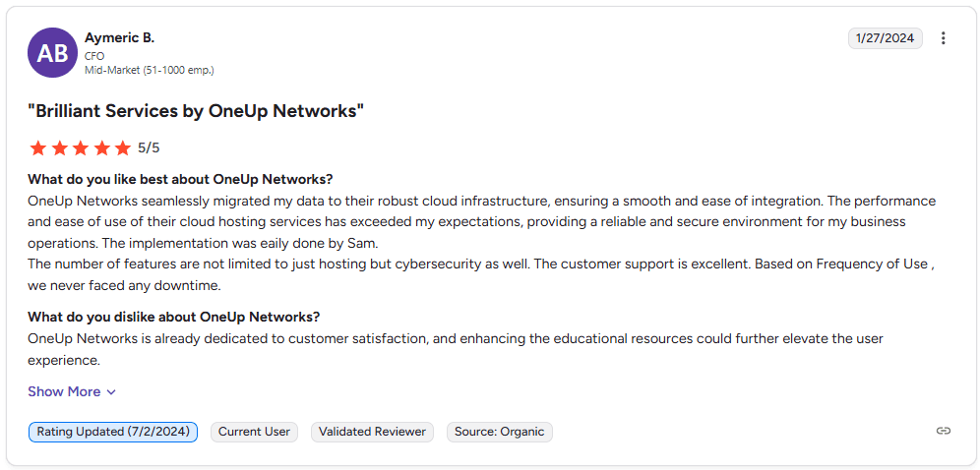Select the Current User tag
Screen dimensions: 980x470
coord(255,432)
